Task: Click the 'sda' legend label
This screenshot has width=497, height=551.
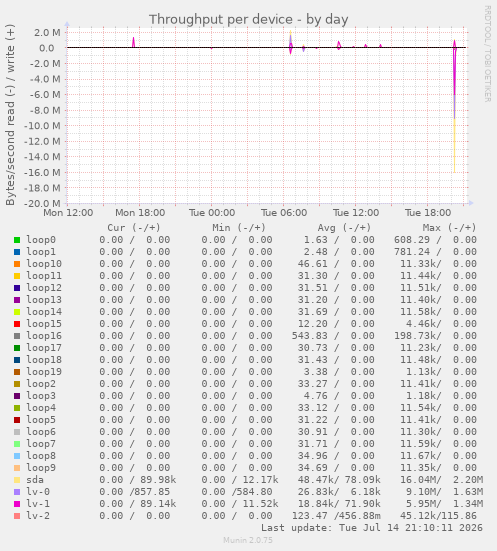Action: coord(35,480)
